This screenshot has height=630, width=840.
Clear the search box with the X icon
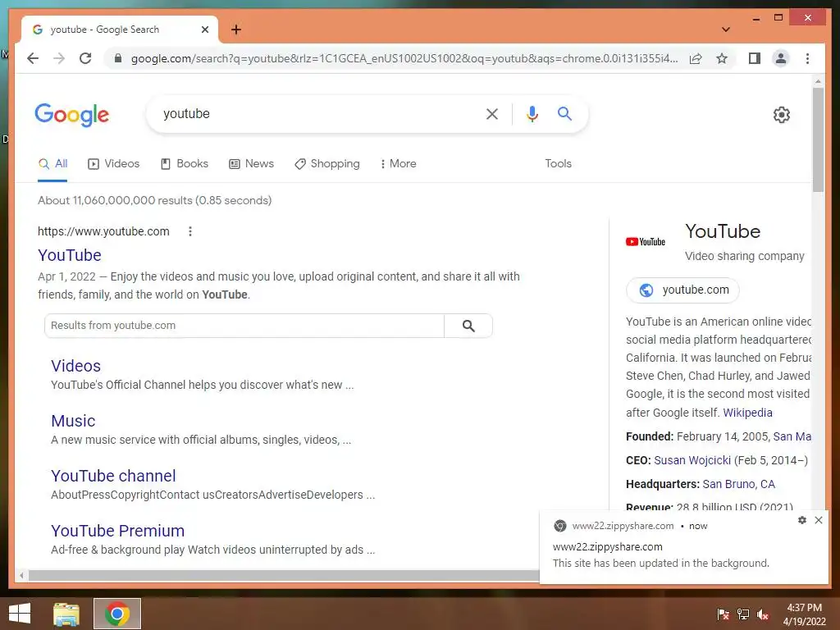[x=492, y=113]
